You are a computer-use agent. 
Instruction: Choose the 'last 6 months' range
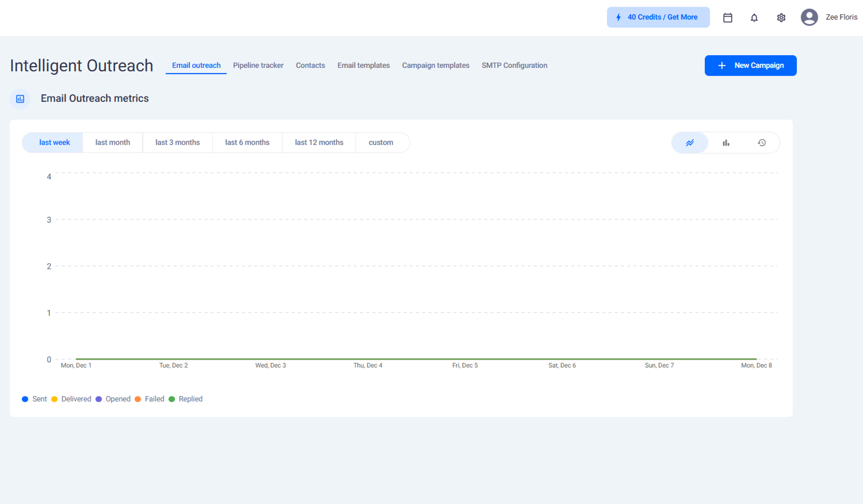(247, 143)
